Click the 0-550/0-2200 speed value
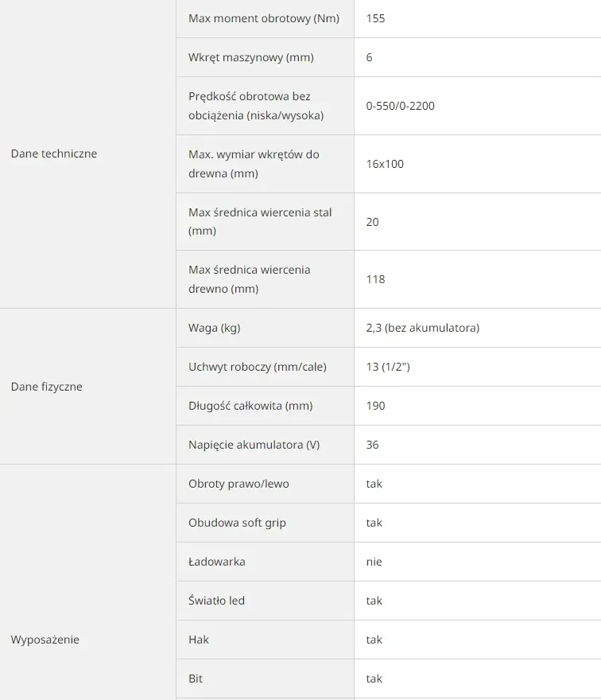The height and width of the screenshot is (700, 601). (400, 106)
